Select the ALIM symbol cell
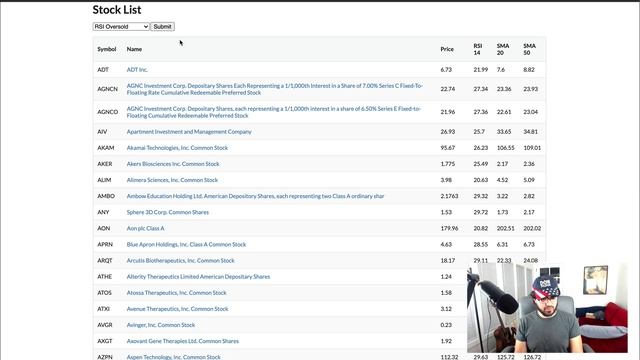This screenshot has height=360, width=640. tap(104, 180)
